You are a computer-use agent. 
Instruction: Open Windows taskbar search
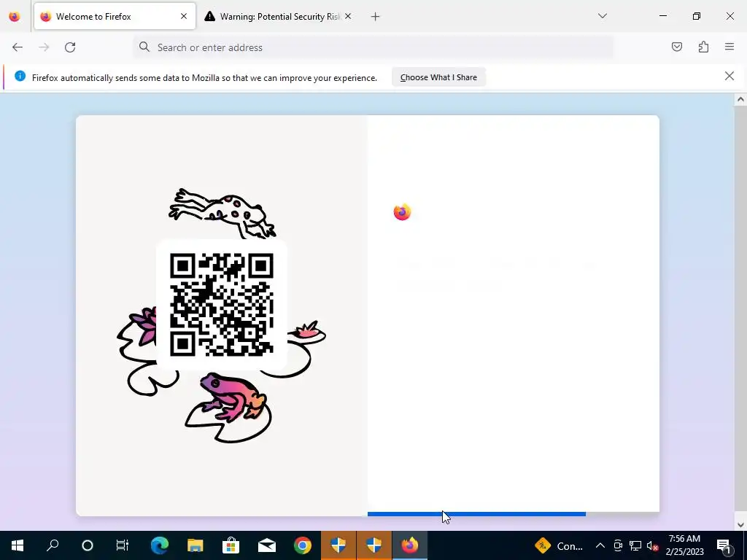(x=53, y=545)
